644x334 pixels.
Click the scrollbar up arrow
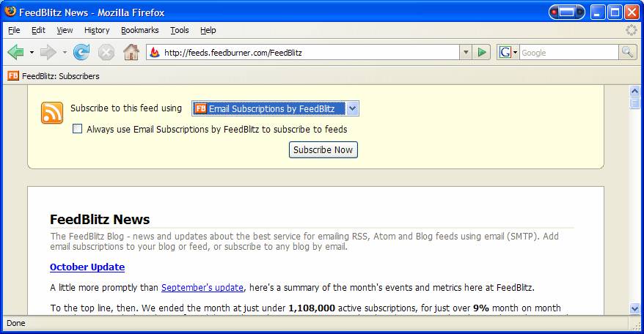(634, 91)
